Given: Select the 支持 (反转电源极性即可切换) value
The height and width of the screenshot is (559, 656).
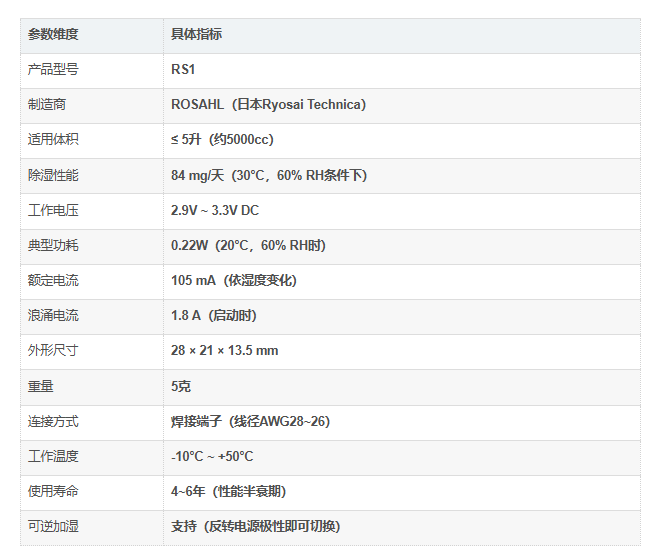Looking at the screenshot, I should pos(256,527).
